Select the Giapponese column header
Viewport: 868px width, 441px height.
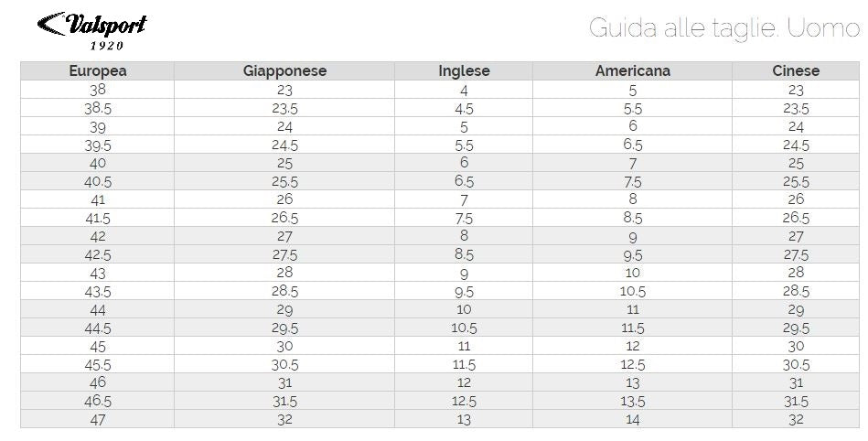coord(284,71)
